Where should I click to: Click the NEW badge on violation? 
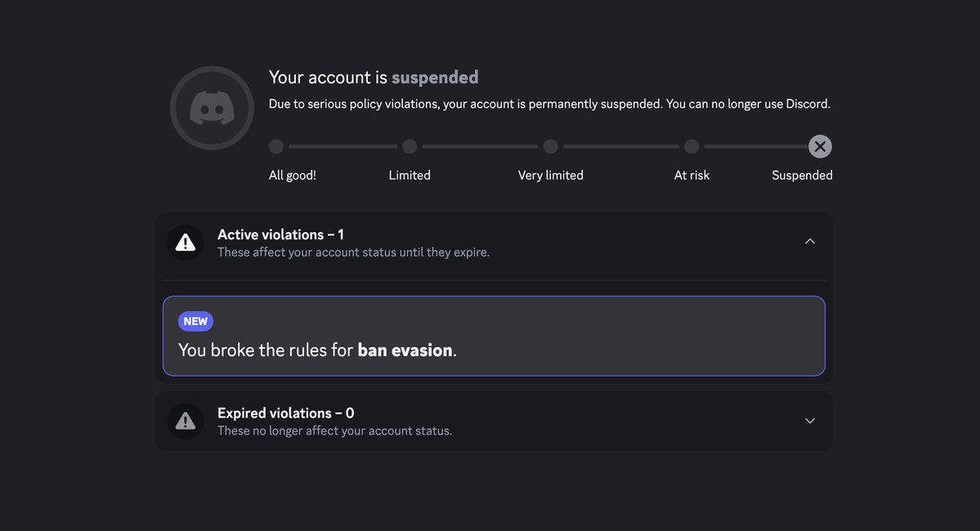[195, 321]
